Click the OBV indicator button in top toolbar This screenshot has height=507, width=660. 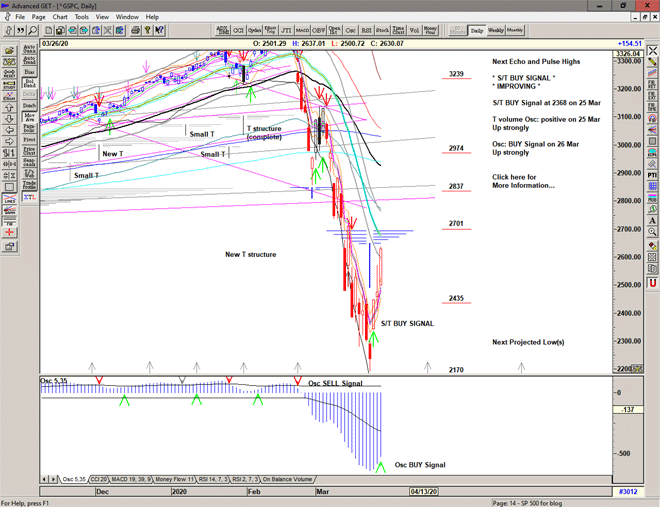(x=318, y=30)
